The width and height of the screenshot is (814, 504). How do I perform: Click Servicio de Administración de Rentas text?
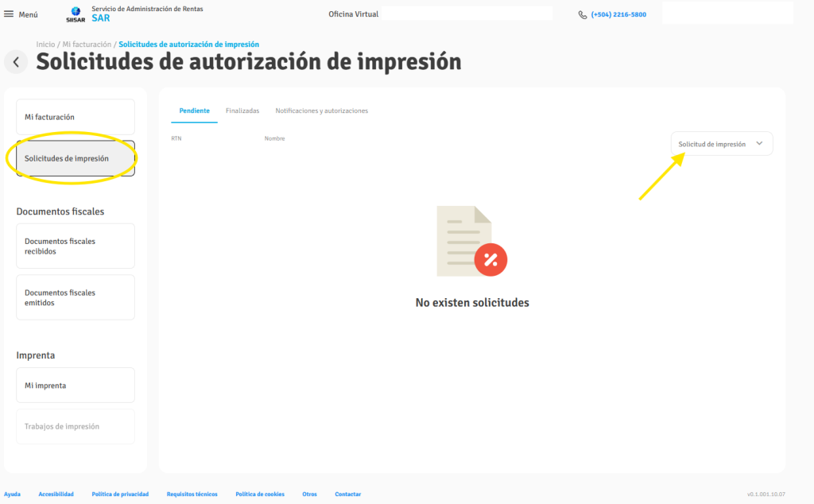(x=147, y=9)
